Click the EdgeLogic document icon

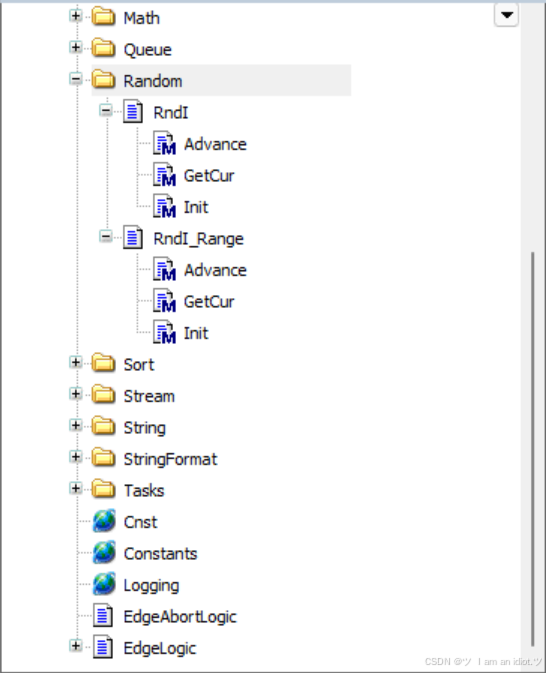point(103,647)
